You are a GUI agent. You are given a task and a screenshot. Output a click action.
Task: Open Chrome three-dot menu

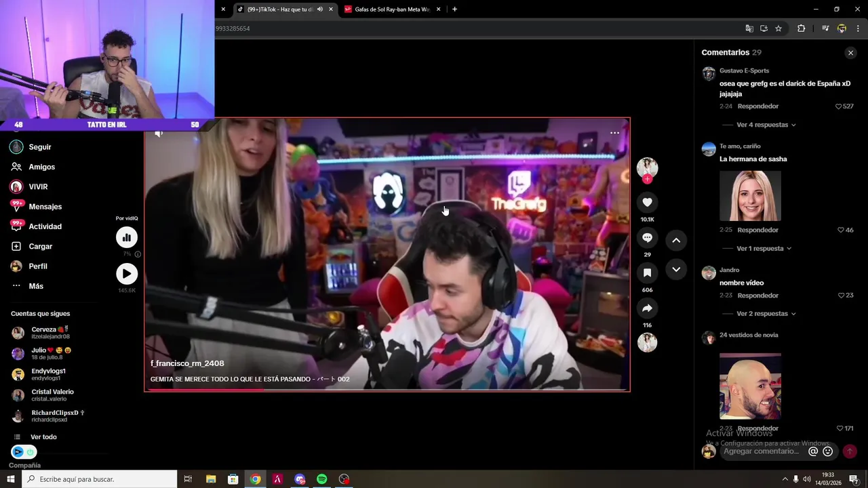click(858, 28)
